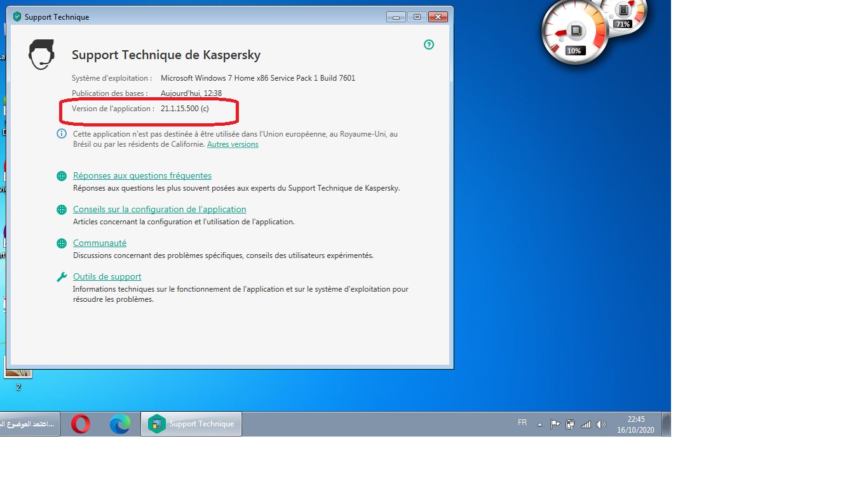Click the FR language indicator

[x=522, y=423]
